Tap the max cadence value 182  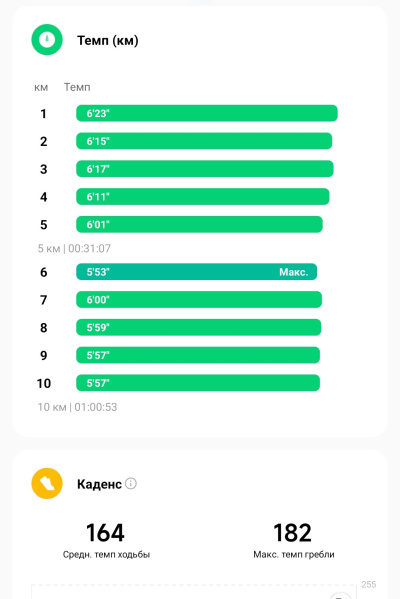pos(293,533)
